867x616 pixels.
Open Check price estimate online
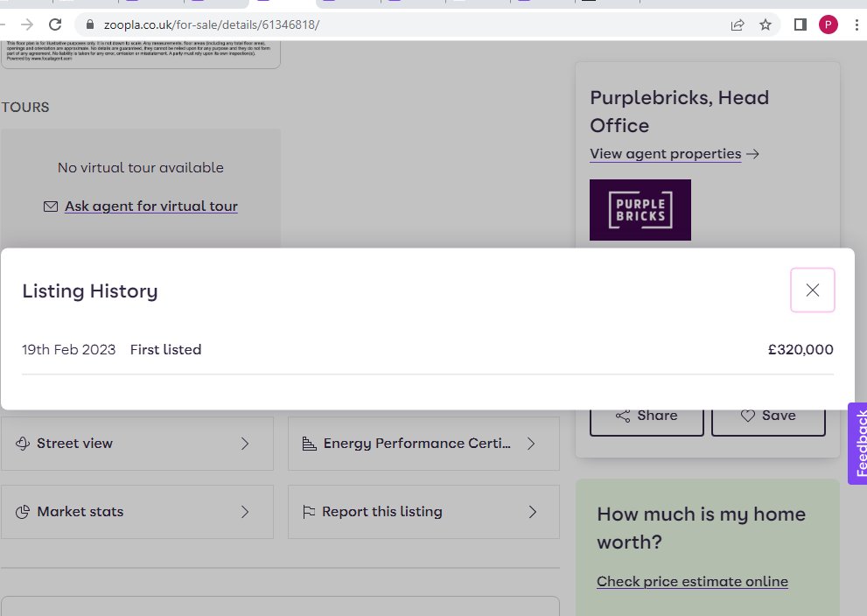click(x=692, y=581)
